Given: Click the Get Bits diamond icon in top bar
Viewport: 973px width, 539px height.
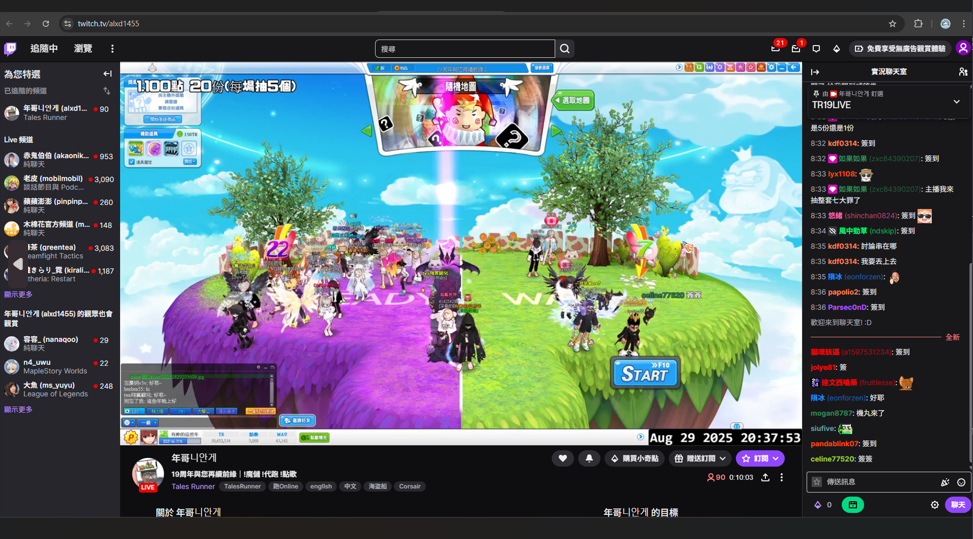Looking at the screenshot, I should pos(836,48).
